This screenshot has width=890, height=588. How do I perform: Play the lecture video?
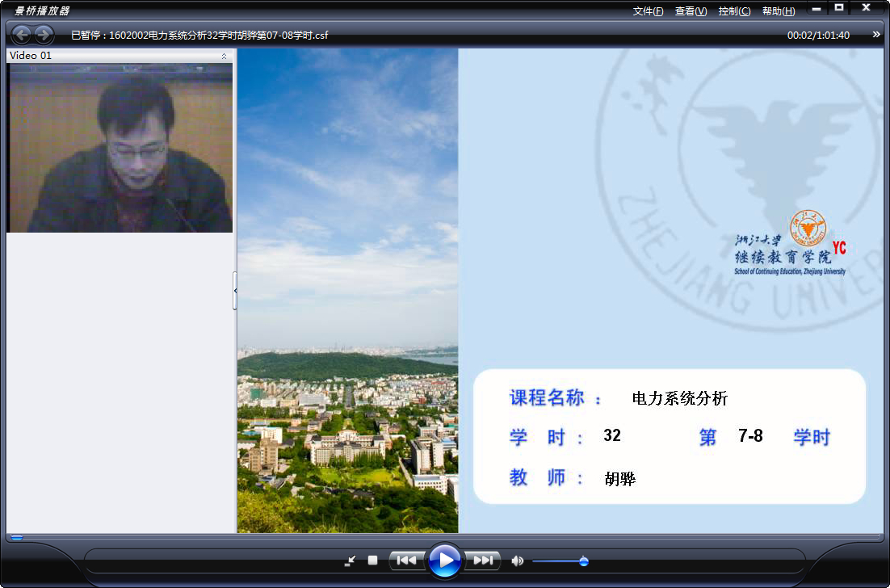click(x=444, y=561)
